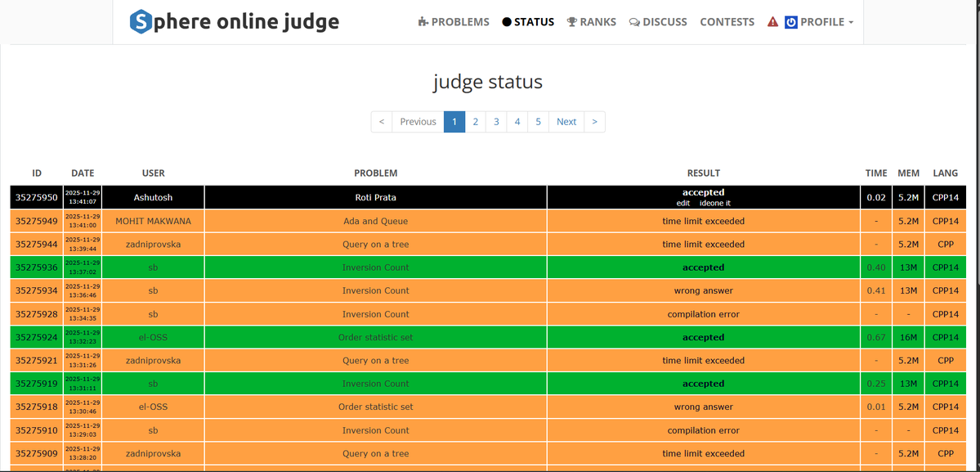The height and width of the screenshot is (472, 980).
Task: Click time limit exceeded in row 35275921
Action: pyautogui.click(x=703, y=360)
